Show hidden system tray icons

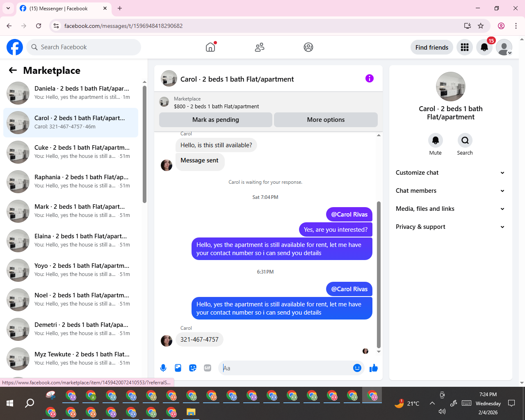click(x=432, y=403)
